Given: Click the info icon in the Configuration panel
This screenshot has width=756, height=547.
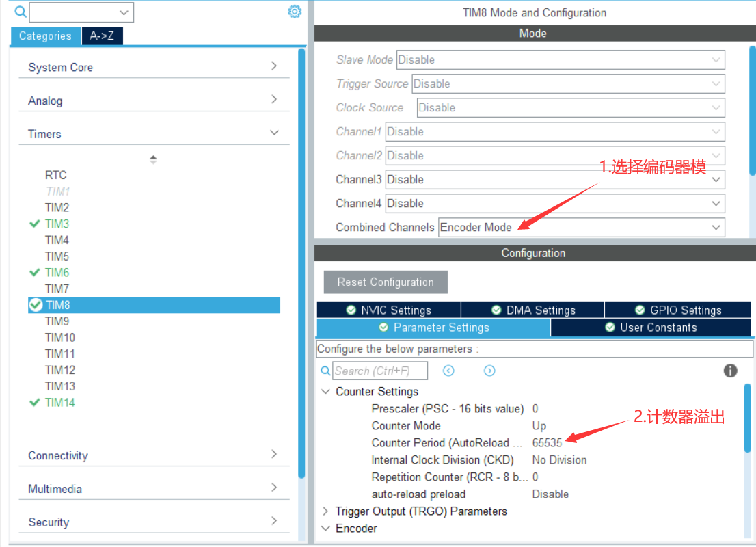Looking at the screenshot, I should [x=730, y=371].
